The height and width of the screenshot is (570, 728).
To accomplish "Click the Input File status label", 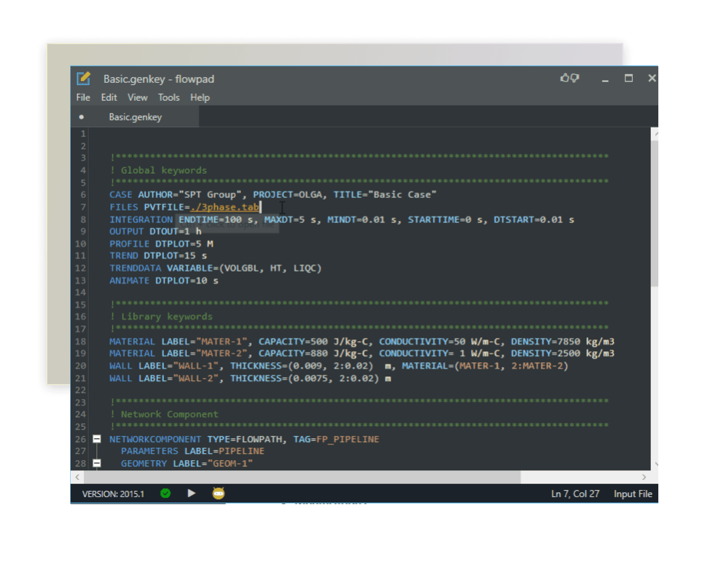I will coord(633,494).
